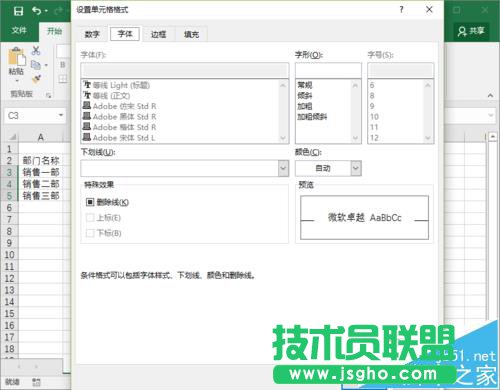Click the Share person icon

click(x=462, y=31)
